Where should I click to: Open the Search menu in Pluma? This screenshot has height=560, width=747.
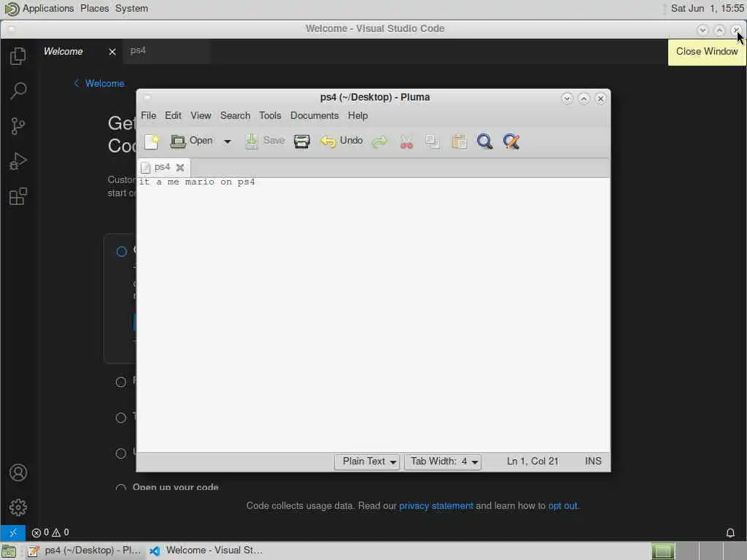(x=235, y=116)
